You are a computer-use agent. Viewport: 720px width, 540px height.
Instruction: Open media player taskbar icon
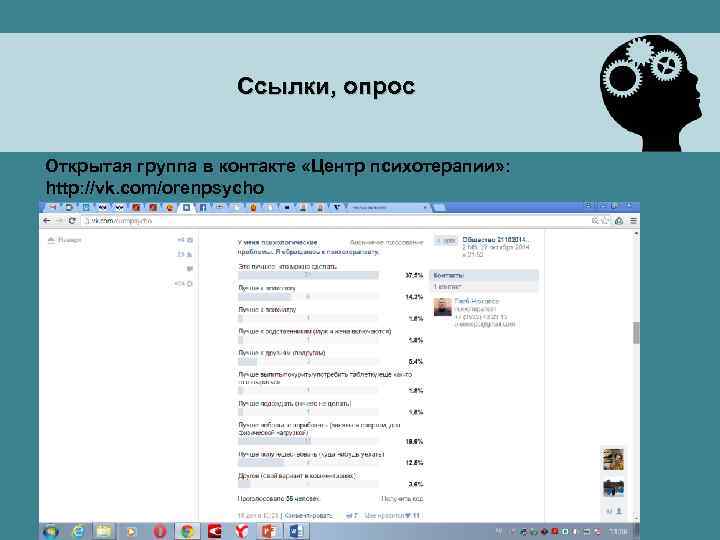pyautogui.click(x=131, y=531)
